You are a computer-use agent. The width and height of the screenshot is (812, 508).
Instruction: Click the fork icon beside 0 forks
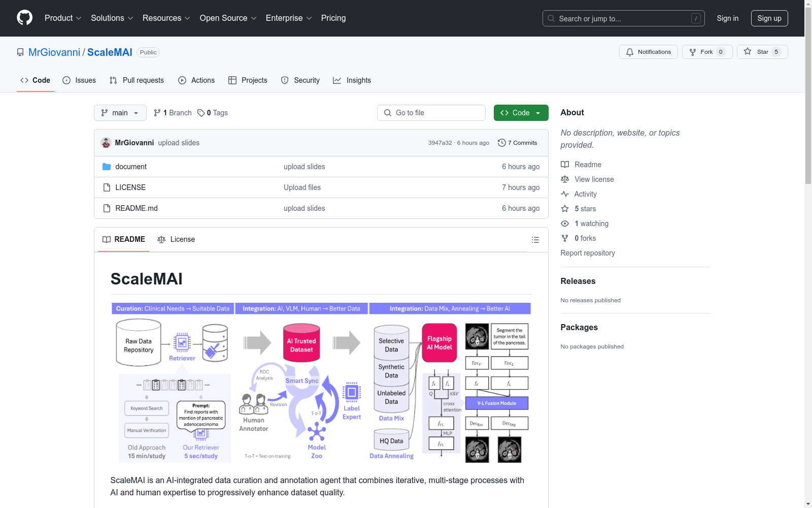[565, 238]
